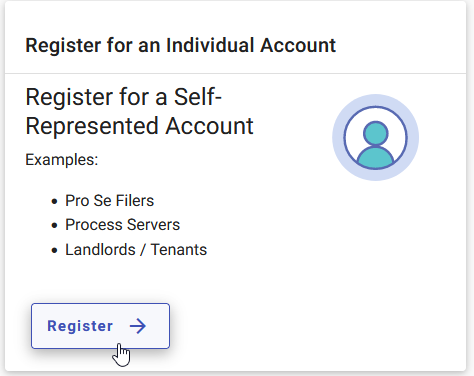Click the bullet before Landlords / Tenants
The height and width of the screenshot is (376, 474).
click(x=55, y=250)
